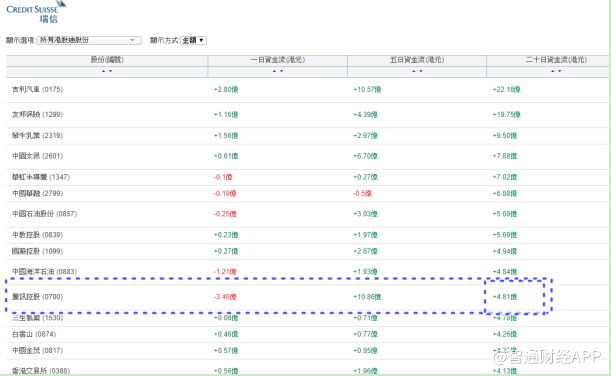
Task: Click +3.03億 five-day value for 0857
Action: (x=365, y=214)
